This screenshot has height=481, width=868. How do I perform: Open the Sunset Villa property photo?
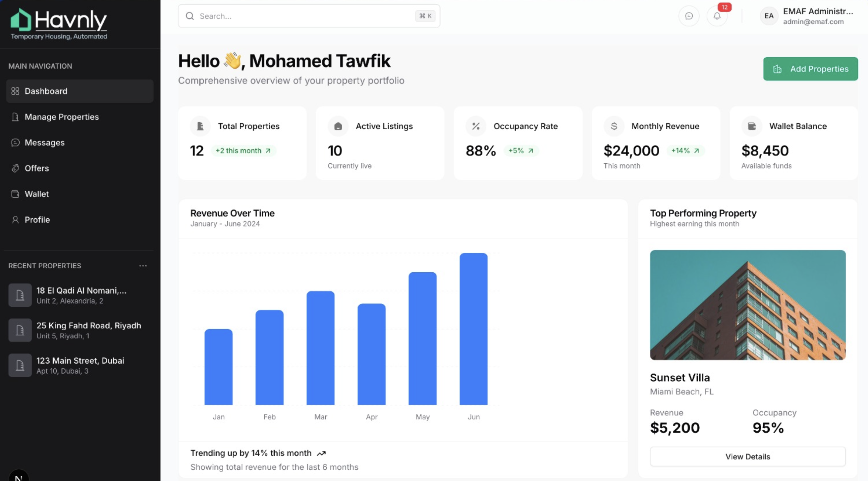click(x=747, y=305)
